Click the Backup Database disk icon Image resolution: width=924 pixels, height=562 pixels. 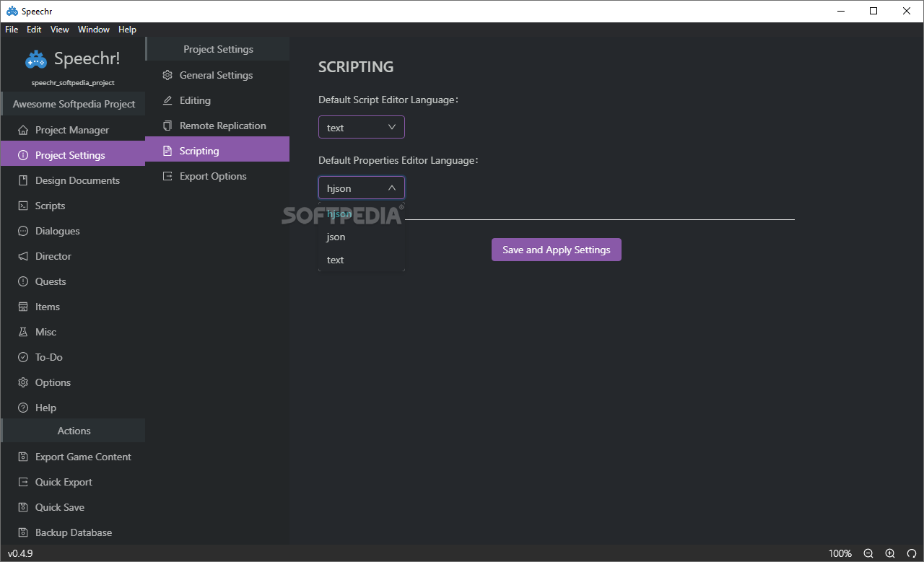click(x=22, y=532)
